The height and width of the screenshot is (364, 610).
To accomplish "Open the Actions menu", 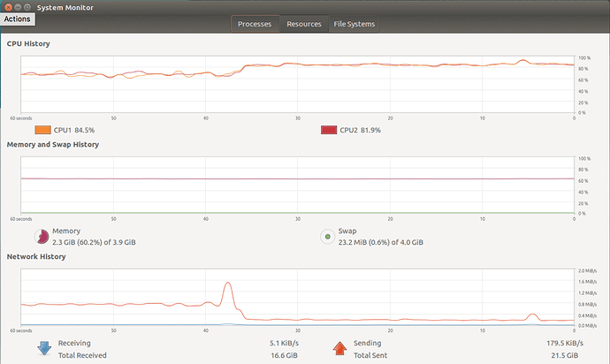I will 17,19.
